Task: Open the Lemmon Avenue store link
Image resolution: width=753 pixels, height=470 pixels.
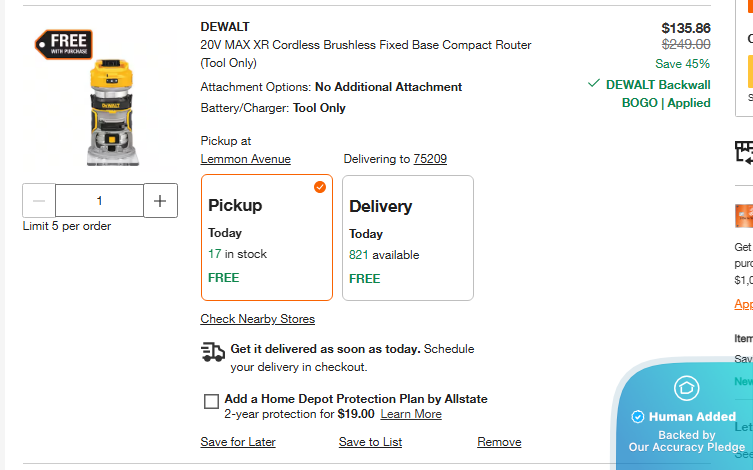Action: [245, 159]
